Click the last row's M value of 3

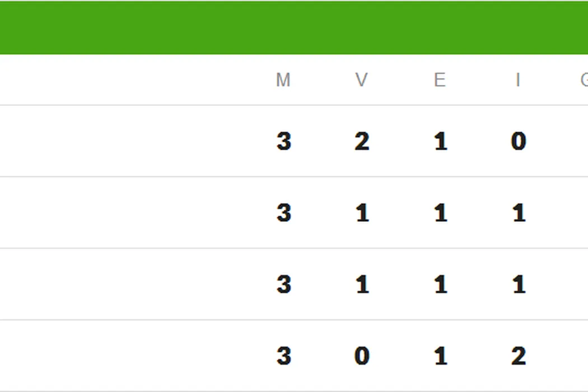pos(284,356)
